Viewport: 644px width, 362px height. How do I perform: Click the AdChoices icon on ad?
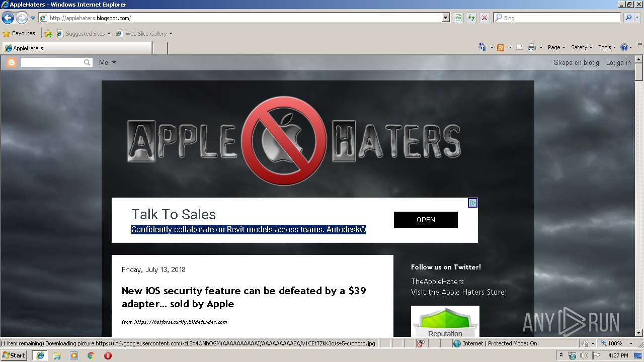point(472,203)
